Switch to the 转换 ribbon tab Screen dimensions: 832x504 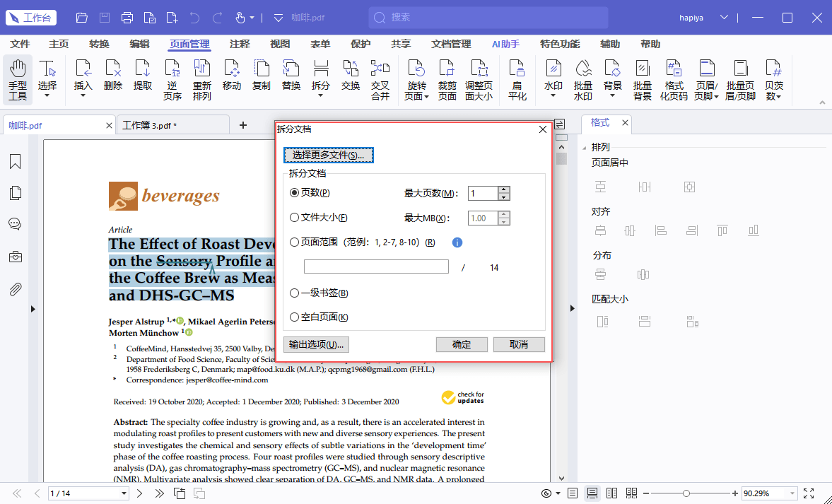pyautogui.click(x=99, y=44)
